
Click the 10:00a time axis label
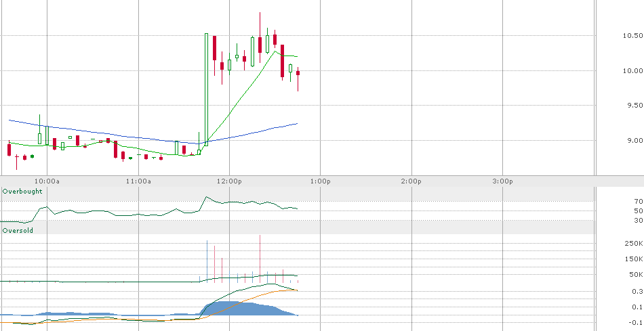coord(47,181)
